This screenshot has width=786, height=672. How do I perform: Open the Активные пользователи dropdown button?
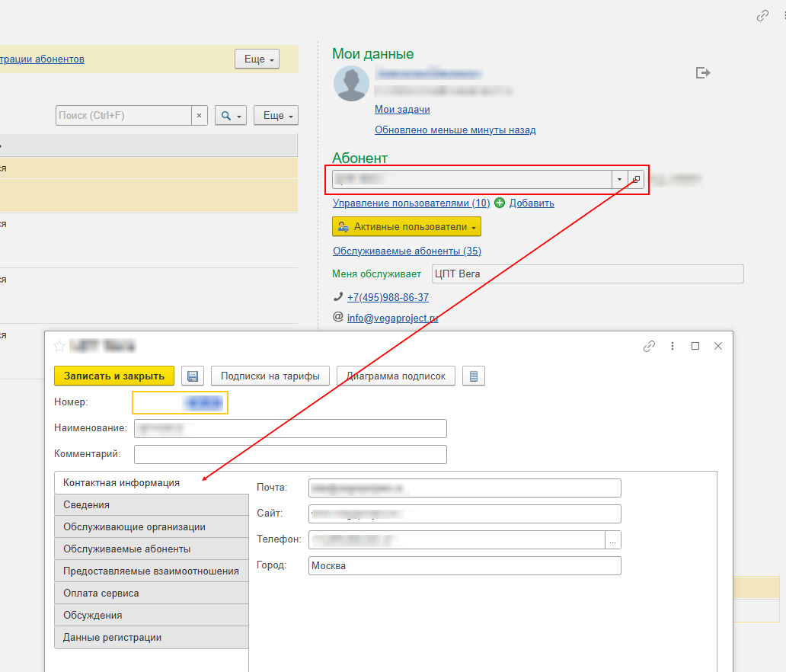407,227
